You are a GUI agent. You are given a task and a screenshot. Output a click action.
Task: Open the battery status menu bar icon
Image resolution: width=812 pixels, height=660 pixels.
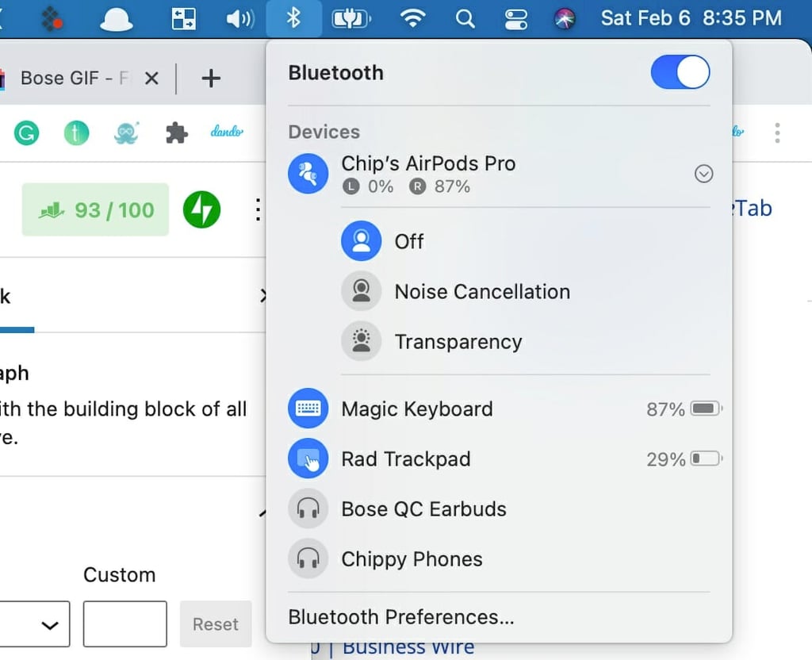coord(351,19)
